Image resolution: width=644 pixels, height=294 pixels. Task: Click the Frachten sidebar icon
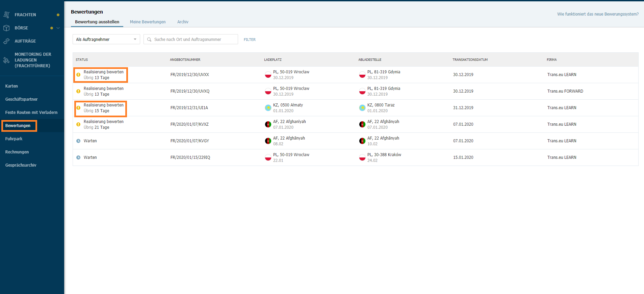[x=6, y=15]
